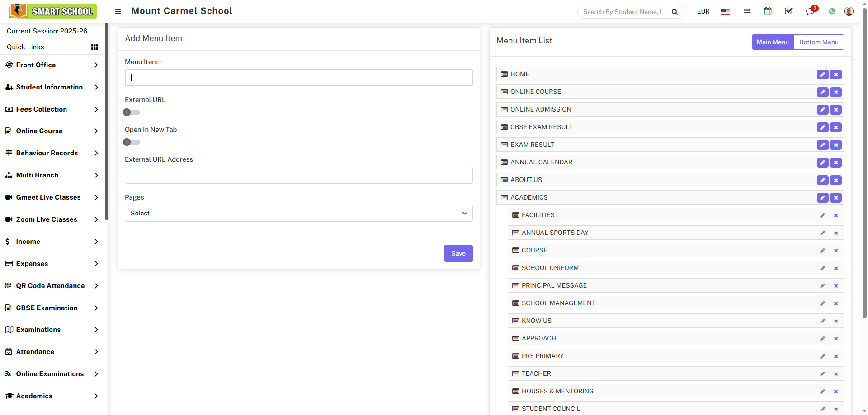Screen dimensions: 868x415
Task: Open the Pages select dropdown
Action: [298, 213]
